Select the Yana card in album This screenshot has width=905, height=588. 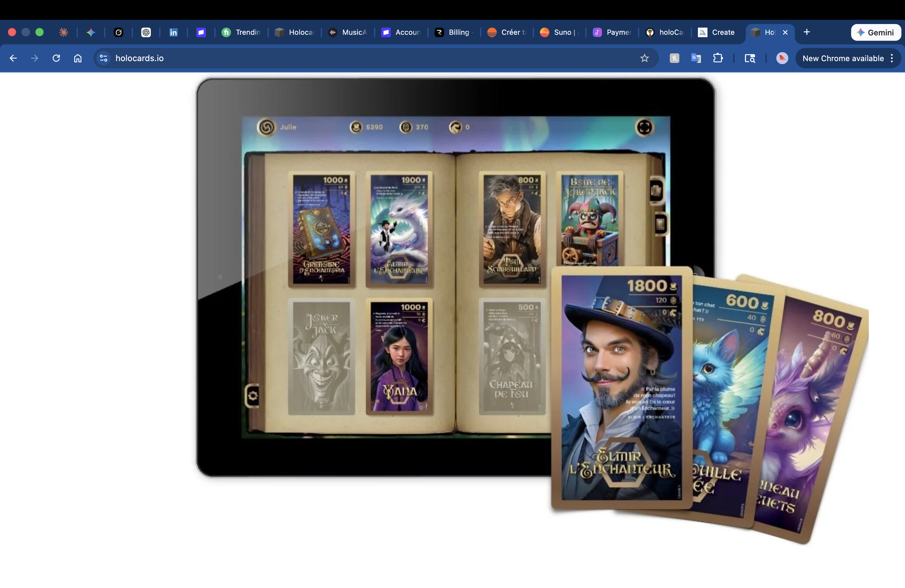pyautogui.click(x=399, y=356)
